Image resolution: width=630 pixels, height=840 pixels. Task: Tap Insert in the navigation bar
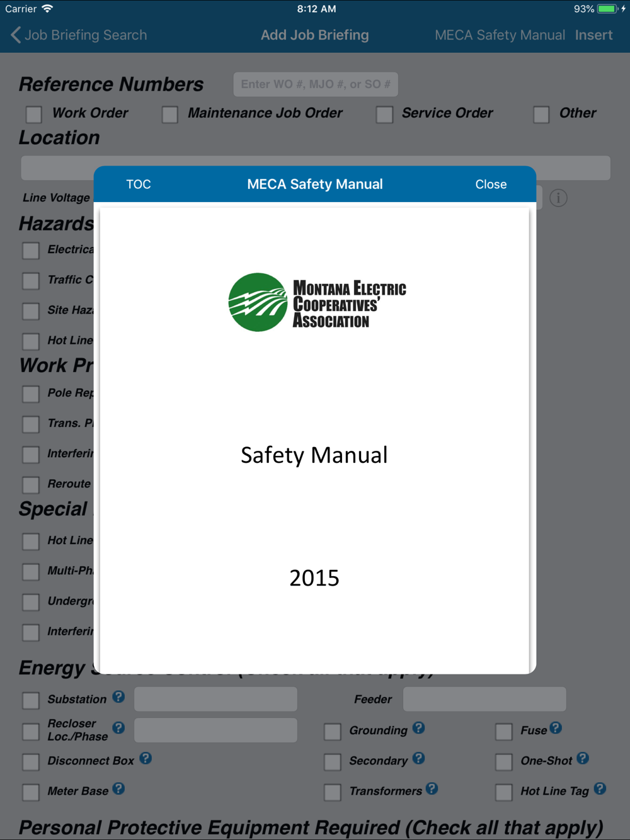(x=594, y=35)
